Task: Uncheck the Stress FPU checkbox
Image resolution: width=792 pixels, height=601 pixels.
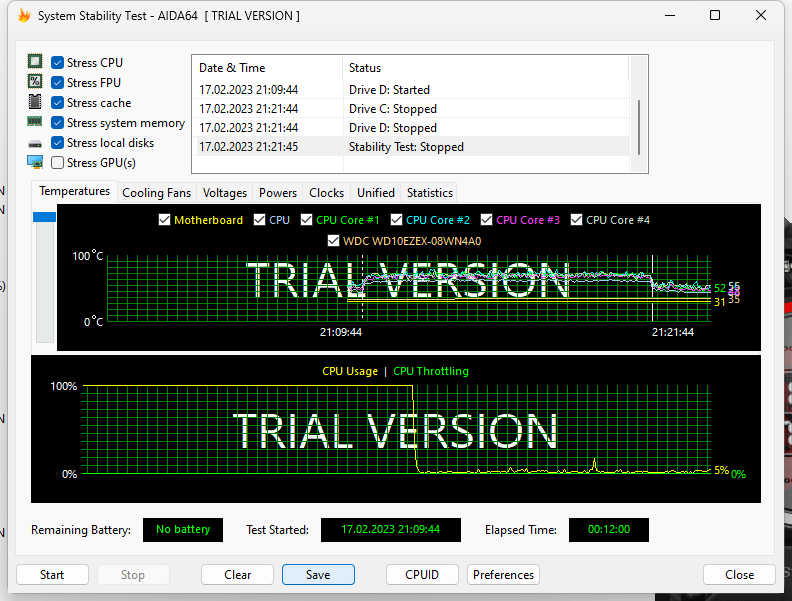Action: [x=58, y=82]
